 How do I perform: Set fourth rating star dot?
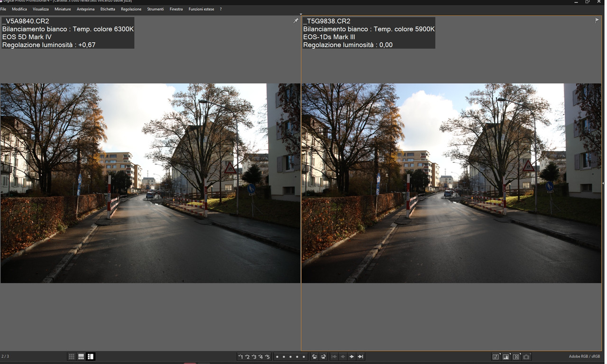297,356
